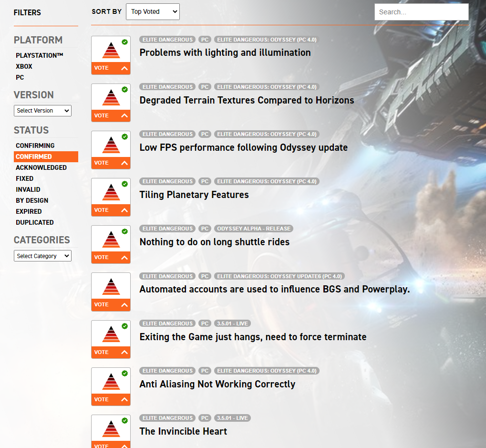Click 'PC' tag on 'Tiling Planetary Features'
This screenshot has height=448, width=486.
point(205,181)
